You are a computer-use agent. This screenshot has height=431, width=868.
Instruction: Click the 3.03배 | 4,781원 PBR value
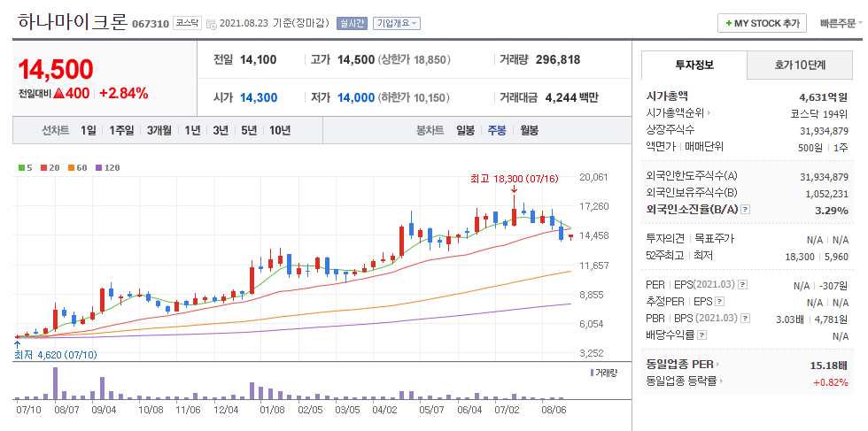click(x=812, y=319)
